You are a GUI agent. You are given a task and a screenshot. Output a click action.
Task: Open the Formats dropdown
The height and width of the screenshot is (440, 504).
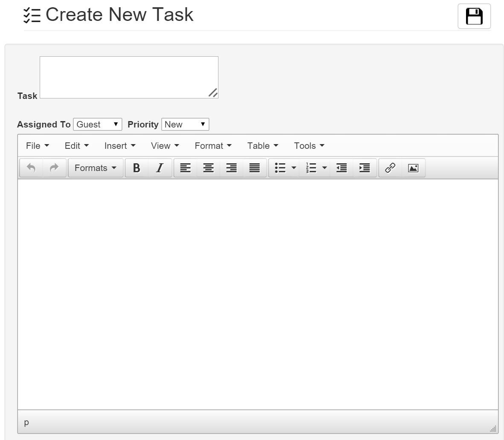click(96, 168)
